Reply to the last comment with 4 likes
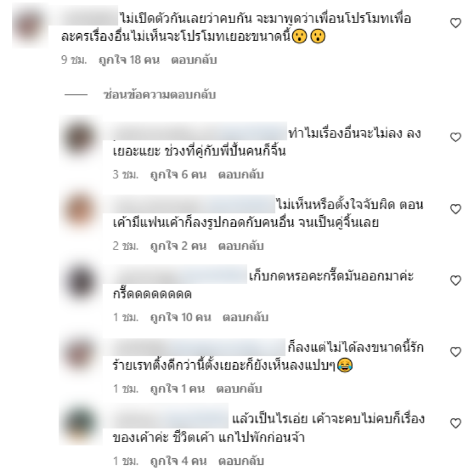 point(241,461)
